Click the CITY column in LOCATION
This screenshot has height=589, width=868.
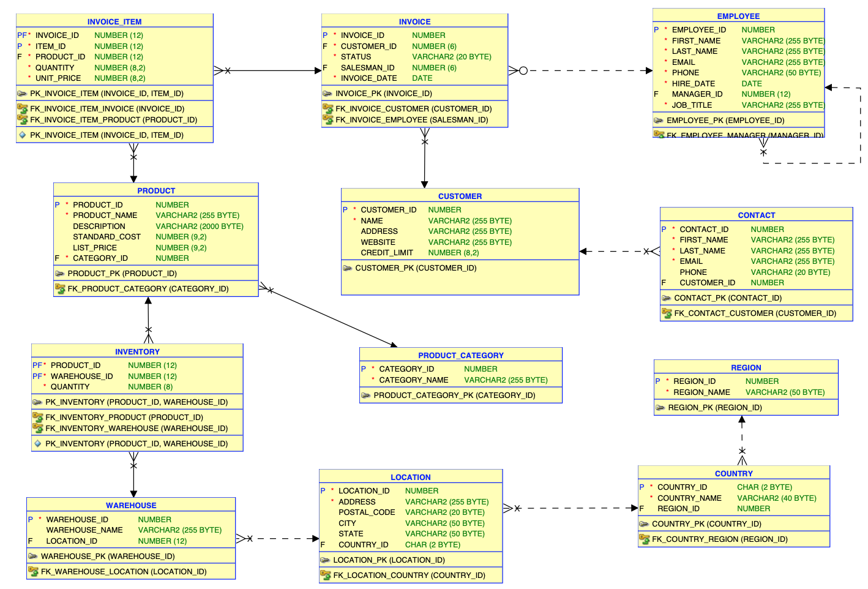click(x=347, y=523)
